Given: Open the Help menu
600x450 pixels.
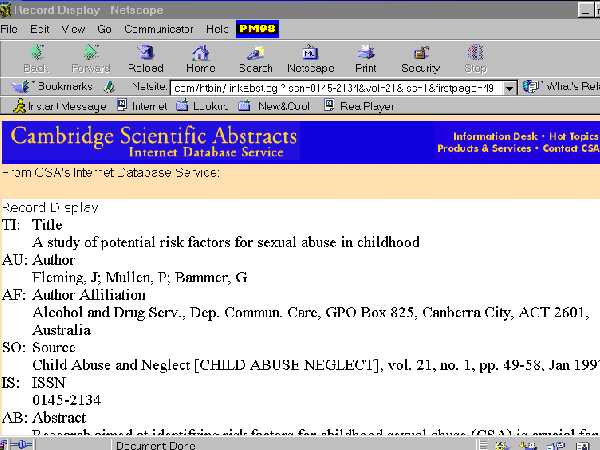Looking at the screenshot, I should click(217, 29).
